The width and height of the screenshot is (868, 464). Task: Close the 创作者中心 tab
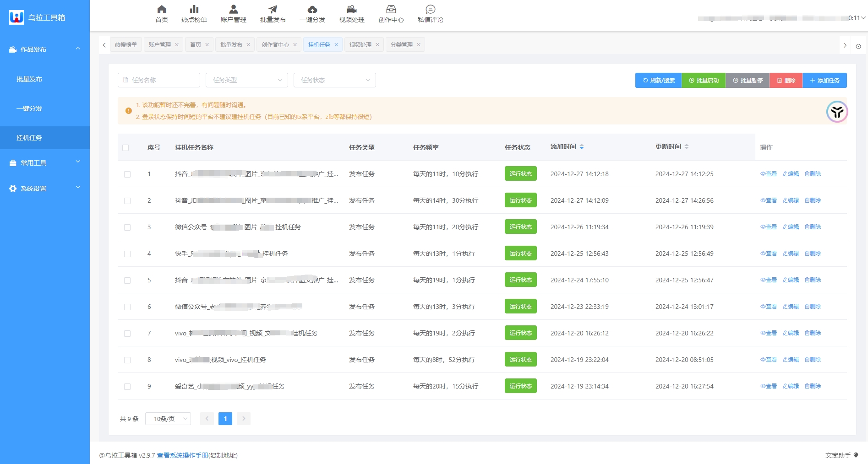pyautogui.click(x=295, y=45)
